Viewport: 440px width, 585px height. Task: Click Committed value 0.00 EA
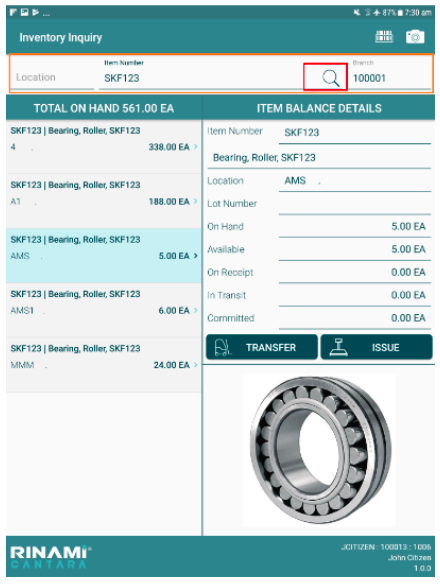pyautogui.click(x=408, y=318)
